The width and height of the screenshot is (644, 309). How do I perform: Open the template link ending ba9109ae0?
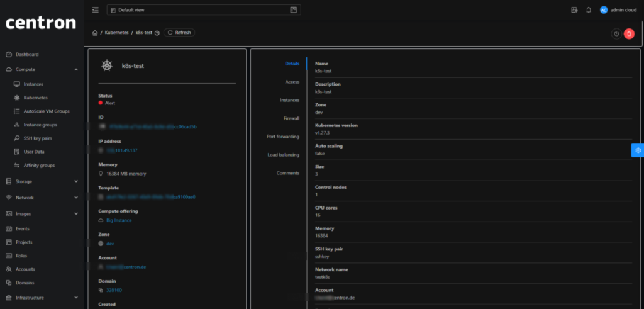pos(151,197)
